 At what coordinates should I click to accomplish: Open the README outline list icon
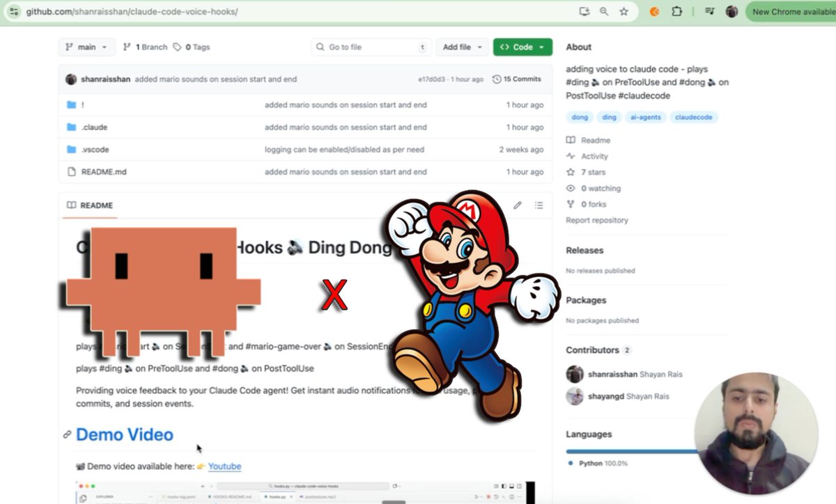click(x=539, y=205)
